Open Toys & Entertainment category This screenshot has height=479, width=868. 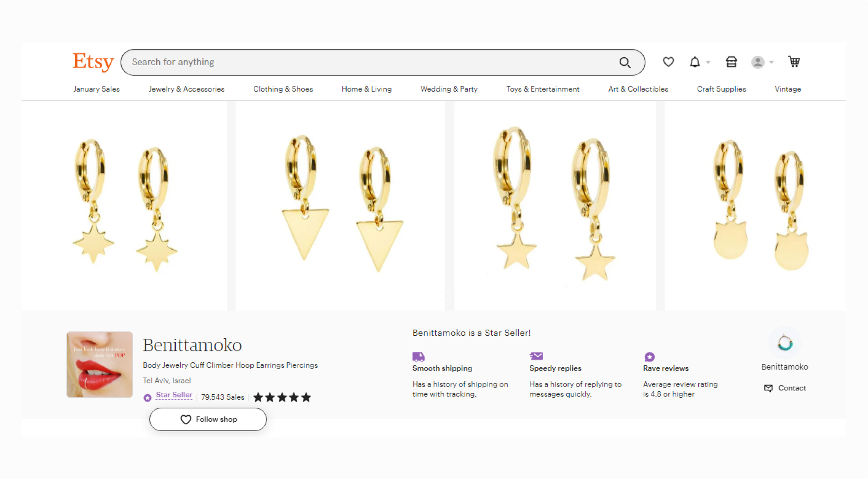(x=542, y=89)
